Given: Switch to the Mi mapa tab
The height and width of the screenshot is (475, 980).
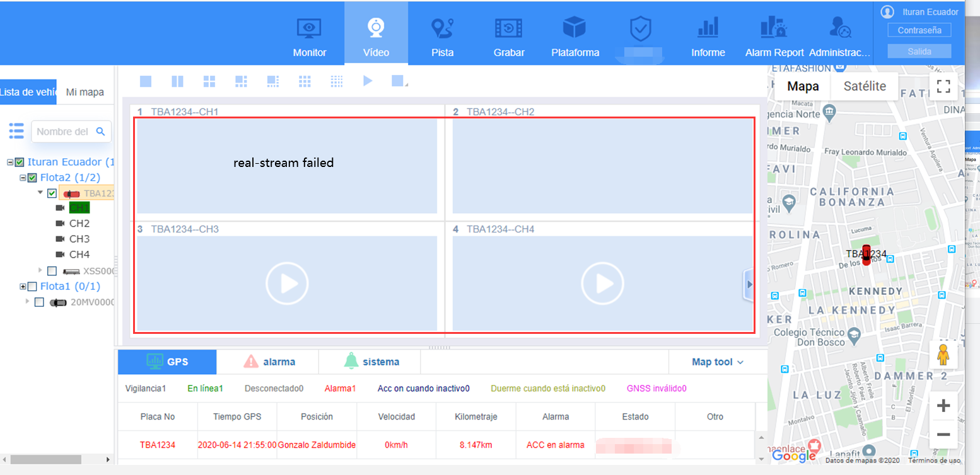Looking at the screenshot, I should click(85, 92).
